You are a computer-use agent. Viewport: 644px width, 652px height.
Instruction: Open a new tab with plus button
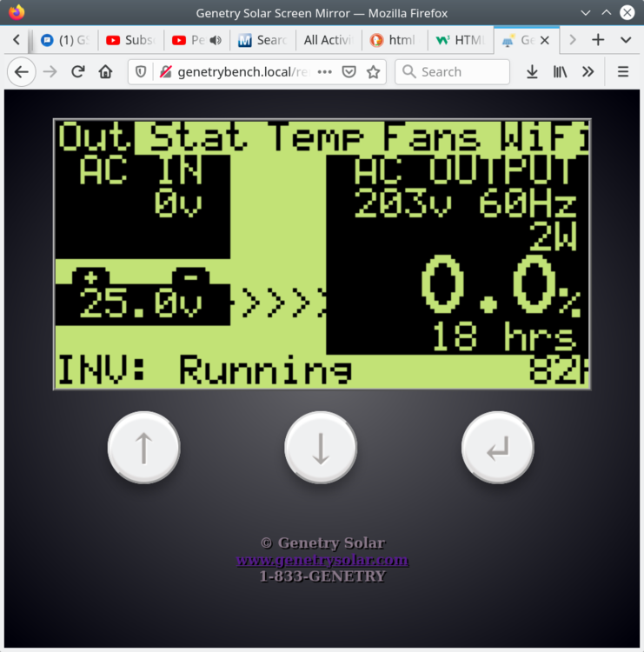[x=598, y=40]
